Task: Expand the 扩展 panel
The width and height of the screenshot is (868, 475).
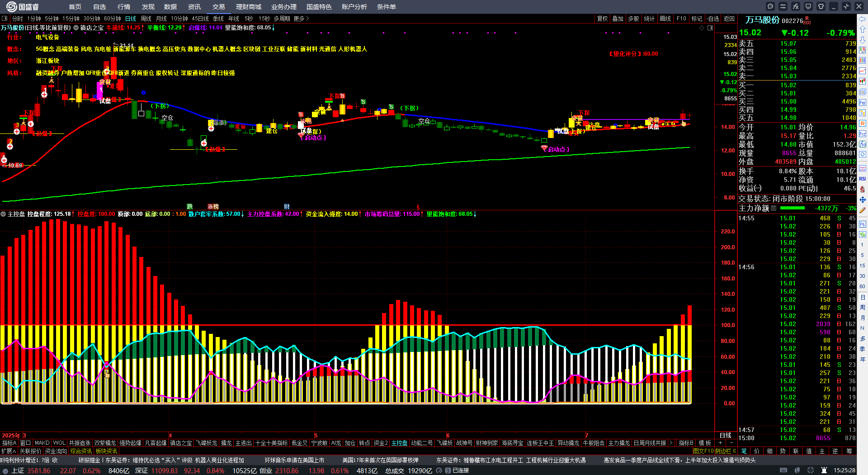Action: pyautogui.click(x=9, y=451)
